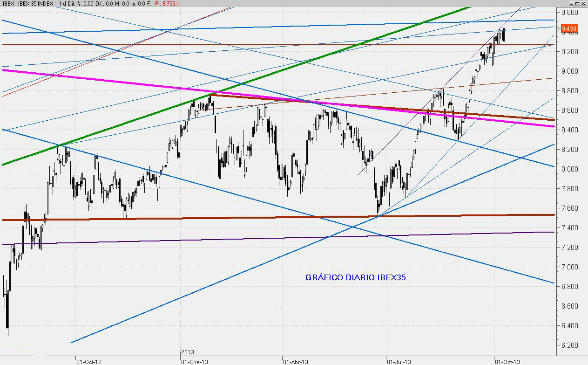Click the small arrow beside the price tag
588x365 pixels.
coord(559,29)
